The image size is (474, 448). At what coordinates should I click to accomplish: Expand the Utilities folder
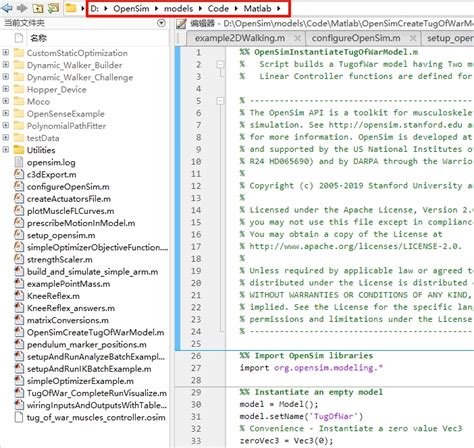pos(6,150)
